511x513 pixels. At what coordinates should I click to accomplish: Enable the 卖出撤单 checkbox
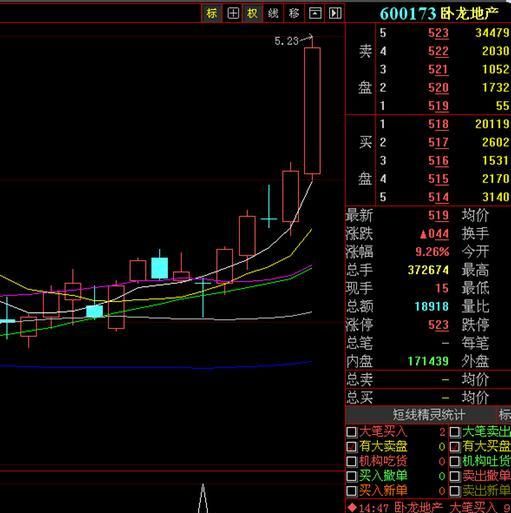(x=455, y=476)
